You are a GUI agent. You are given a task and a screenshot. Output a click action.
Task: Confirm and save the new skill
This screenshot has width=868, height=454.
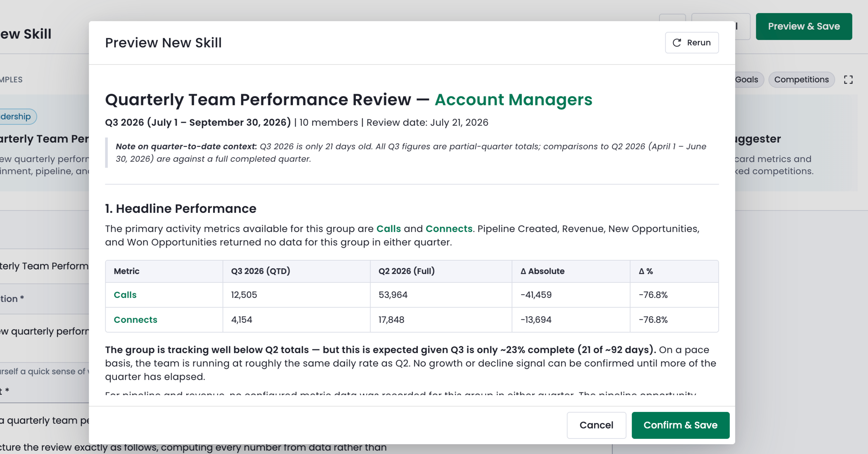coord(680,425)
